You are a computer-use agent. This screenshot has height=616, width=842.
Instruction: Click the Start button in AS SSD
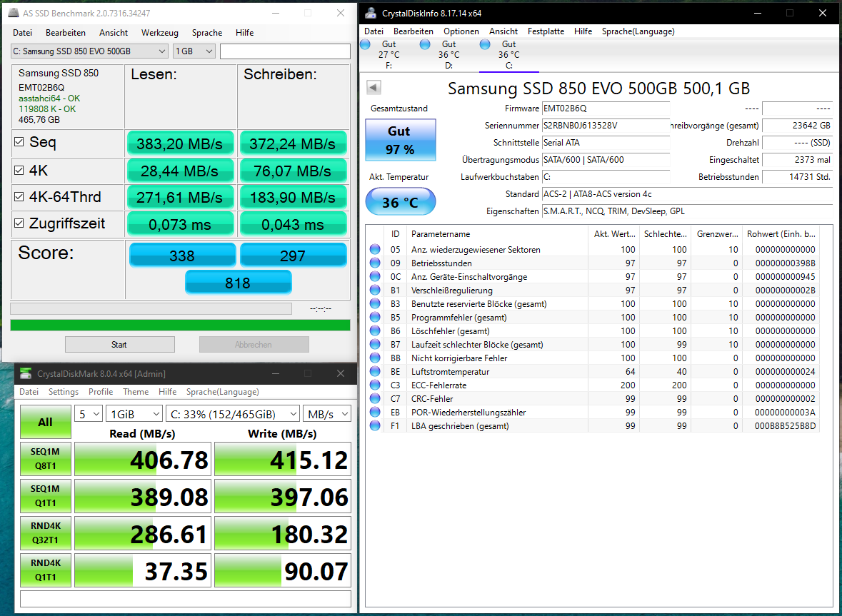(120, 345)
